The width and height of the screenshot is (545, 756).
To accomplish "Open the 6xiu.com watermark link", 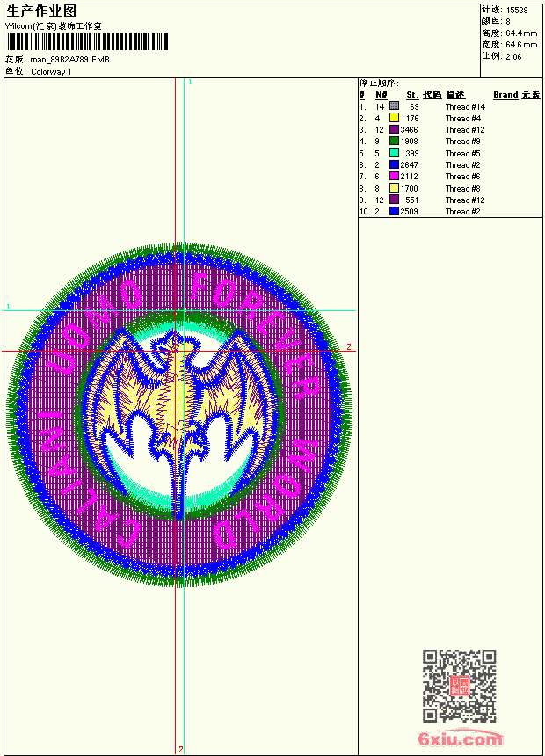I will (x=460, y=739).
